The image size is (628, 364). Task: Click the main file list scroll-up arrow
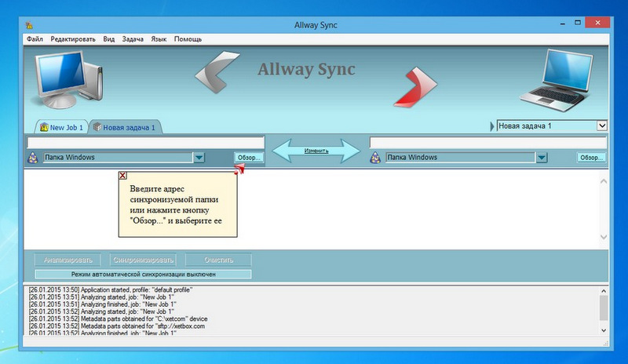coord(604,181)
